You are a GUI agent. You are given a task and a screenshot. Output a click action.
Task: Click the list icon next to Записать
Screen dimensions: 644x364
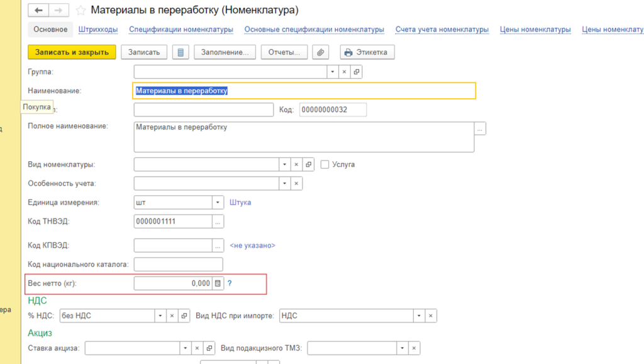tap(180, 52)
